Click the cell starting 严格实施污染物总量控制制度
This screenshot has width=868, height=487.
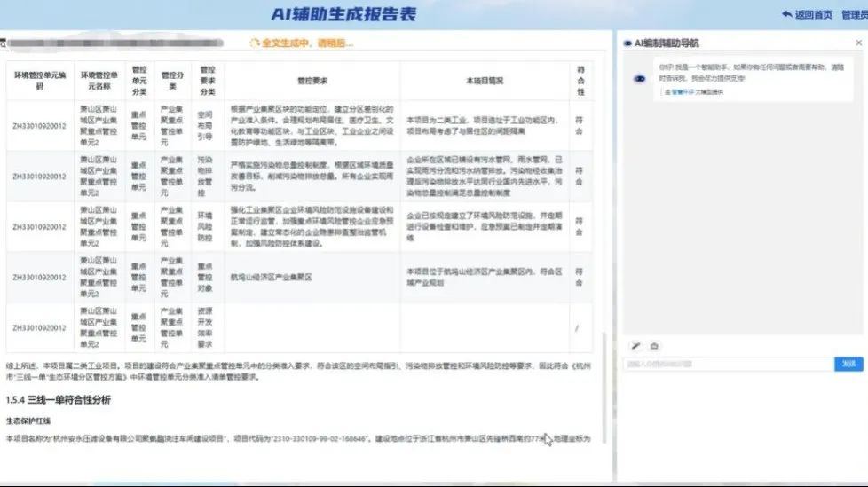(x=312, y=176)
